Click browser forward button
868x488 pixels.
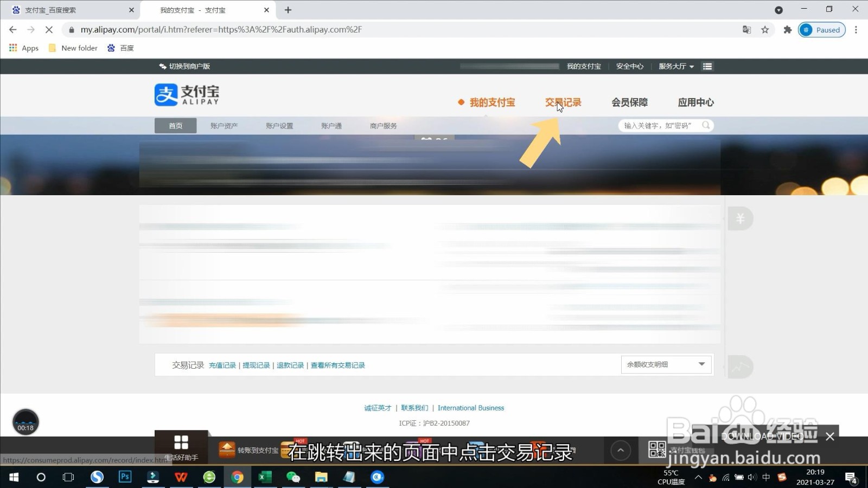pyautogui.click(x=31, y=30)
